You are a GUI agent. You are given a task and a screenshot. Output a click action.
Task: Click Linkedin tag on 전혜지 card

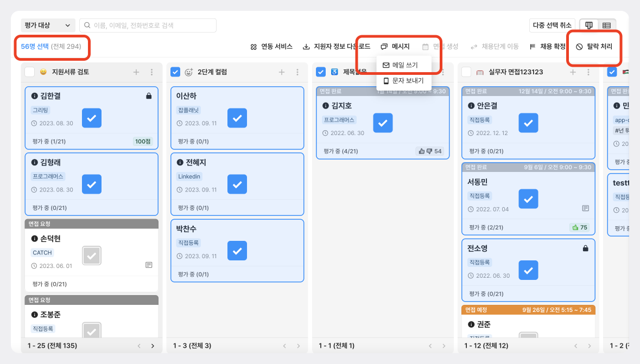tap(189, 176)
